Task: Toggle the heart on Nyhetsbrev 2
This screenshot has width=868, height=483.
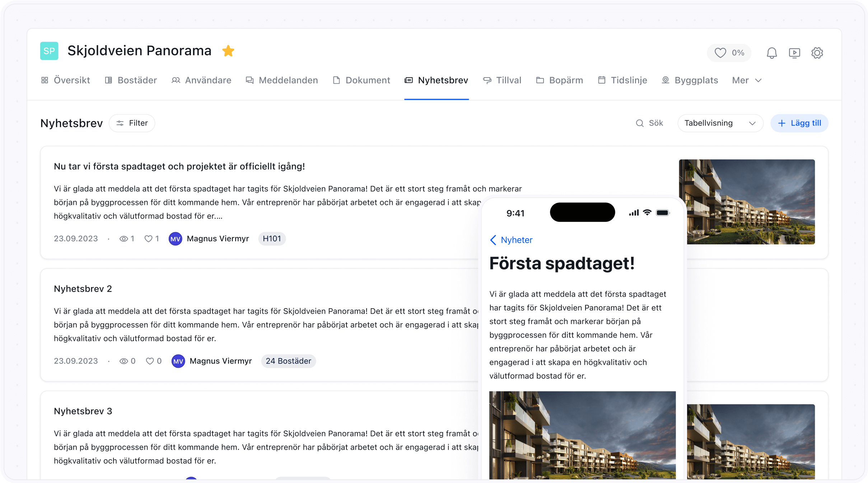Action: click(x=150, y=361)
